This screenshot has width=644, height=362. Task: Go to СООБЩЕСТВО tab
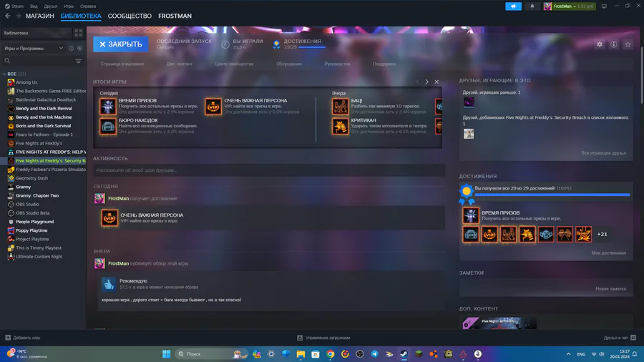click(130, 16)
